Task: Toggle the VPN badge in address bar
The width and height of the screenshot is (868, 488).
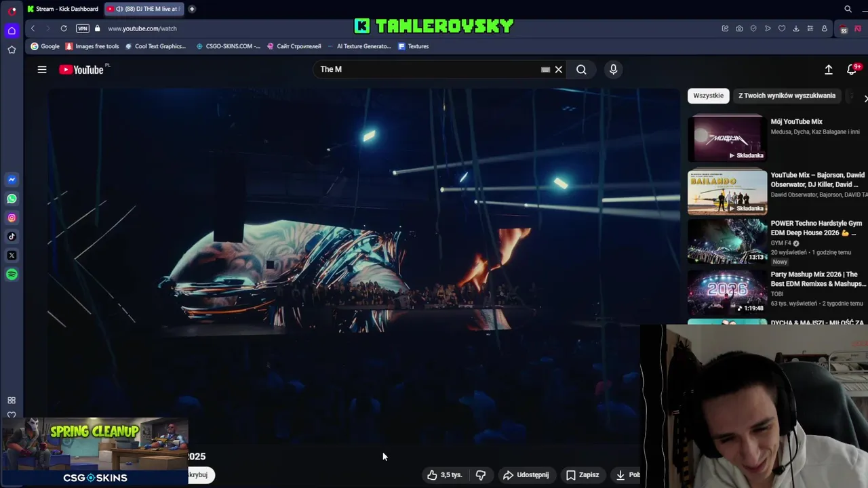Action: 83,28
